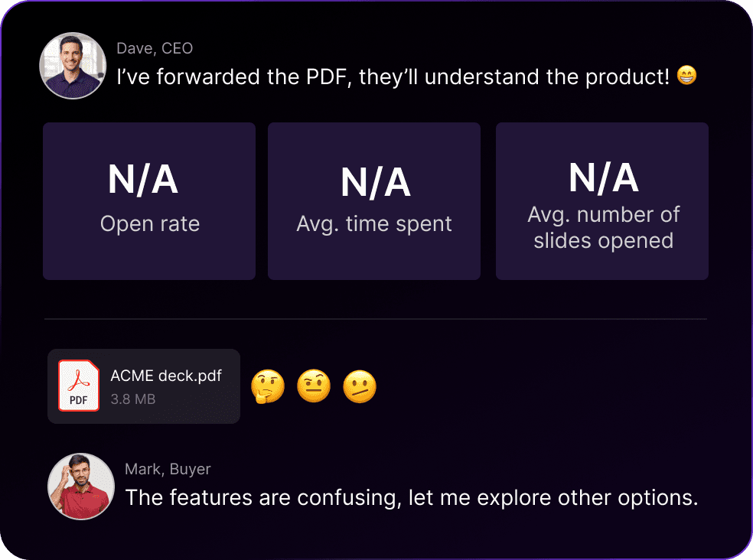Click the thinking face emoji

pyautogui.click(x=268, y=386)
